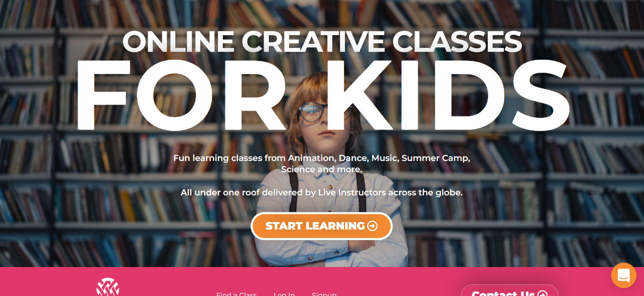
Task: Click the word ONLINE in the headline
Action: click(x=178, y=42)
